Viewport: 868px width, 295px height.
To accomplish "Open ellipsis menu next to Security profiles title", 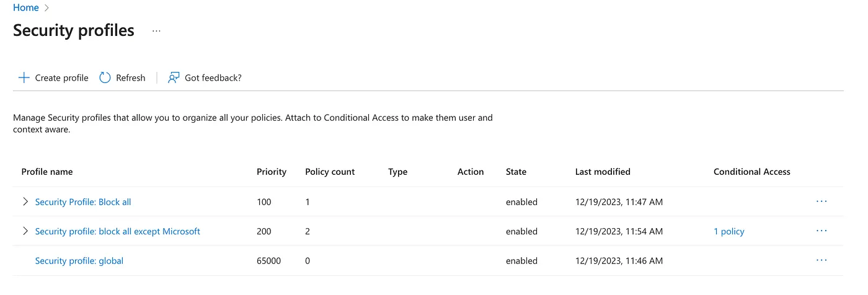I will tap(156, 30).
